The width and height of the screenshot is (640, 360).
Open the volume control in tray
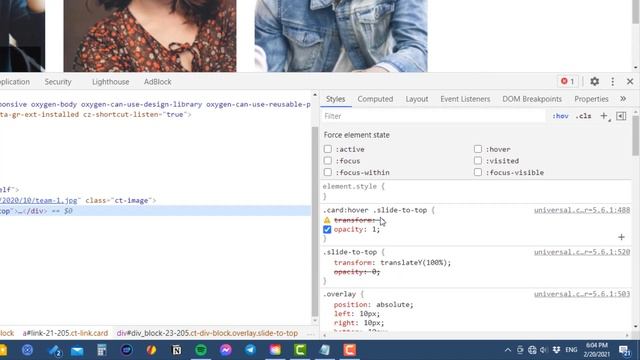coord(544,350)
